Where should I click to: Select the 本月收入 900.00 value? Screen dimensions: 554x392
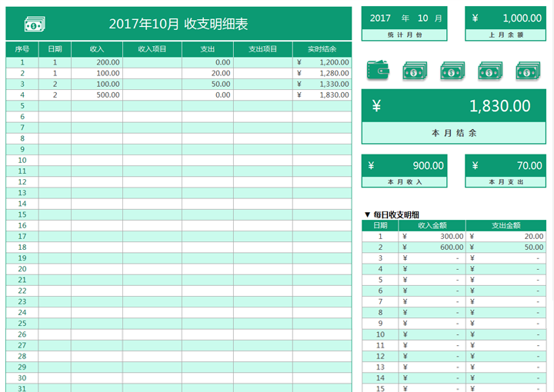coord(405,165)
